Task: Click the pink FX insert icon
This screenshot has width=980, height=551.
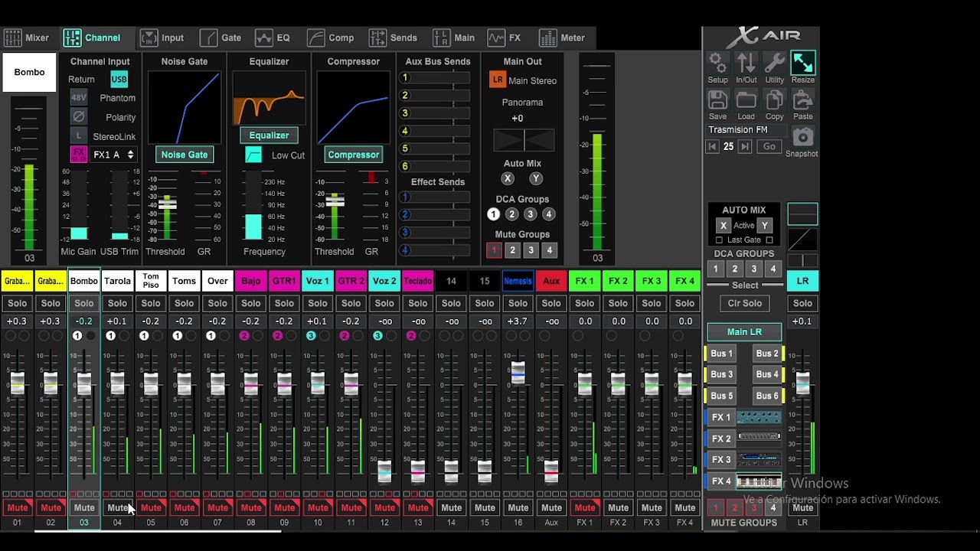Action: click(x=78, y=155)
